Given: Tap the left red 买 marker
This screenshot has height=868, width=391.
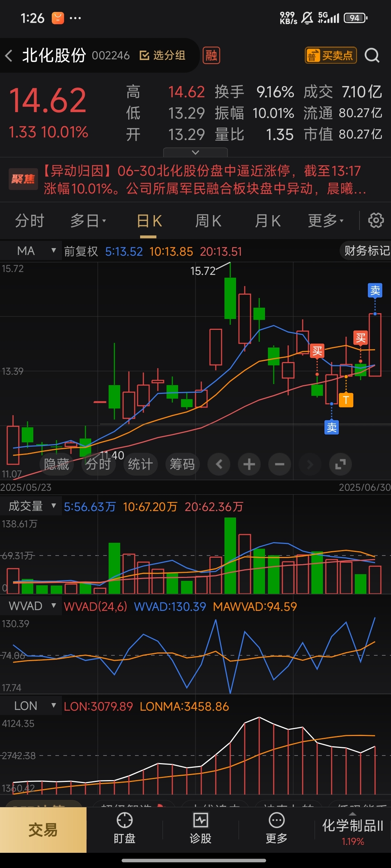Looking at the screenshot, I should pyautogui.click(x=317, y=351).
